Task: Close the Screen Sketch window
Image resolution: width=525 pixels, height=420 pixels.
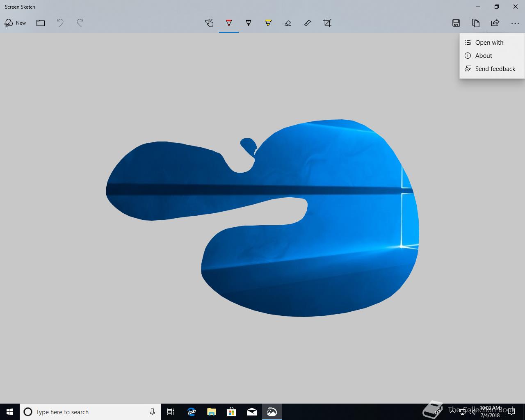Action: tap(516, 7)
